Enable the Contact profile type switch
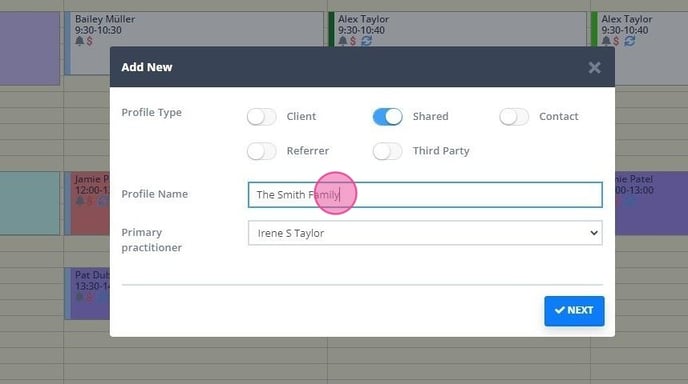Image resolution: width=688 pixels, height=384 pixels. coord(514,117)
